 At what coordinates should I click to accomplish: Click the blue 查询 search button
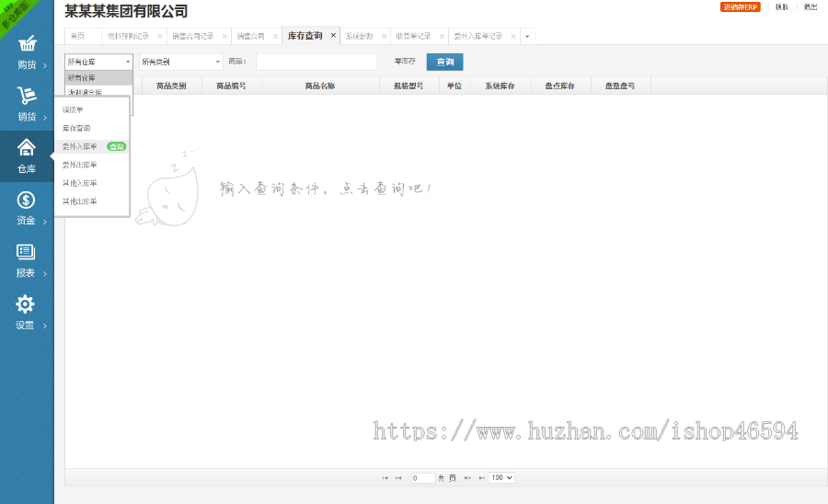tap(444, 62)
